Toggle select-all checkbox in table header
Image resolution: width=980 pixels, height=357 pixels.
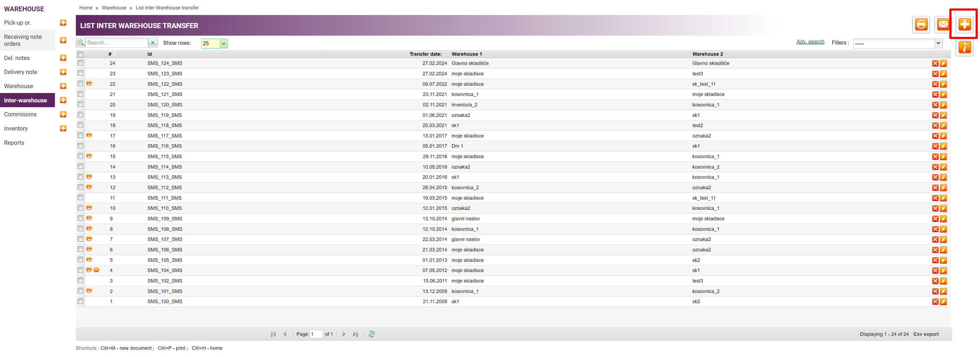click(80, 54)
